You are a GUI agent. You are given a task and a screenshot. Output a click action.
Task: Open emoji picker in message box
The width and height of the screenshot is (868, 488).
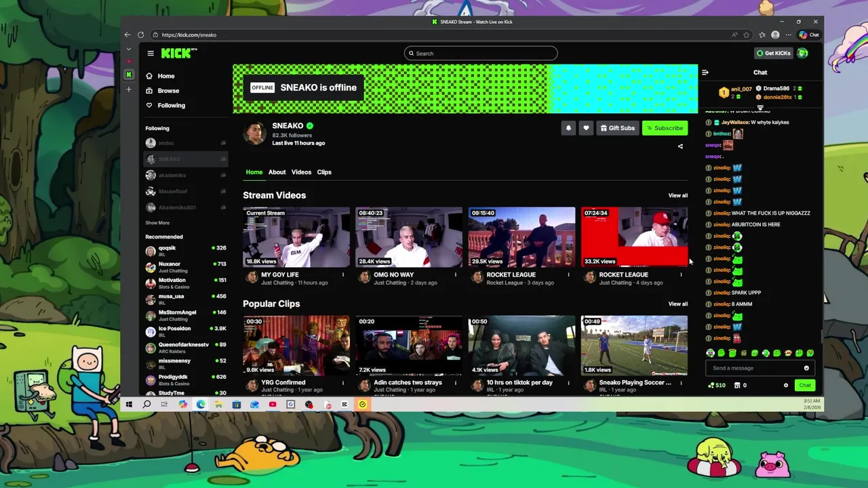coord(806,368)
